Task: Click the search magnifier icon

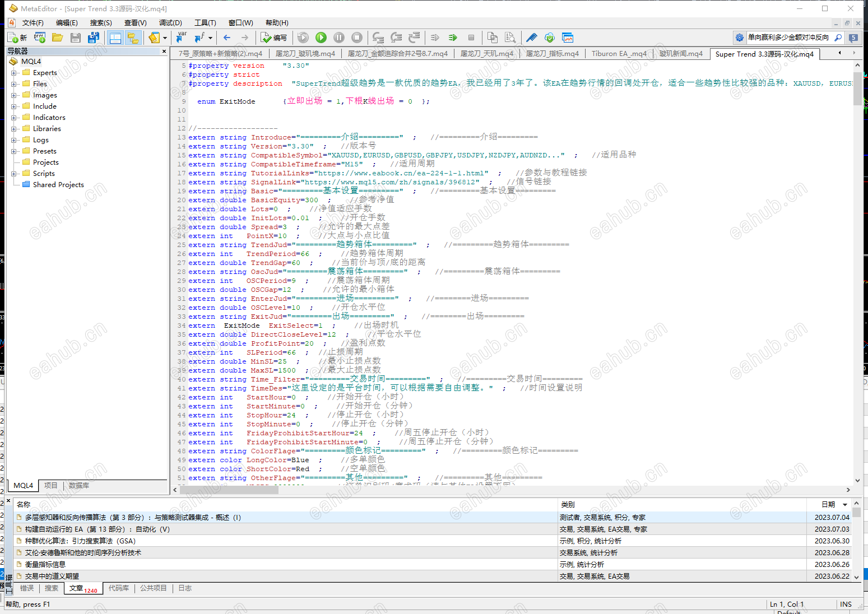Action: coord(838,38)
